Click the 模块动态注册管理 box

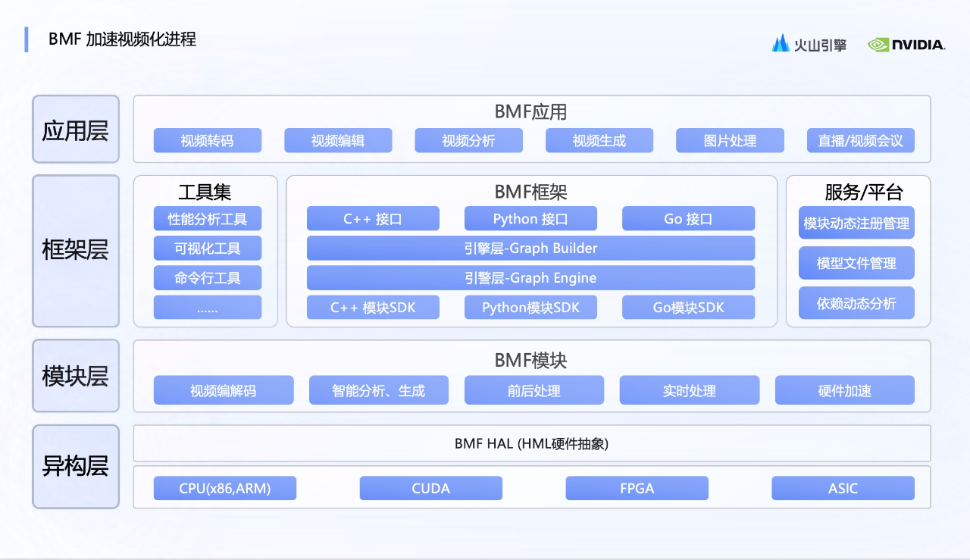[x=856, y=224]
